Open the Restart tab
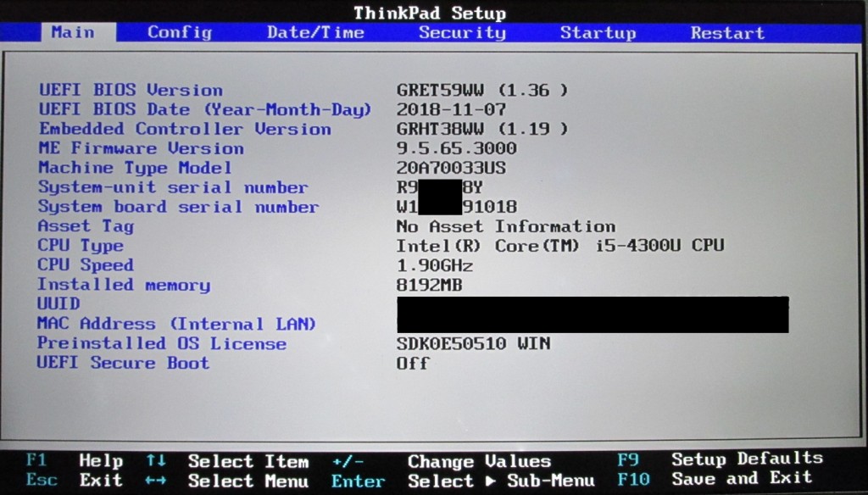This screenshot has width=868, height=495. 727,32
